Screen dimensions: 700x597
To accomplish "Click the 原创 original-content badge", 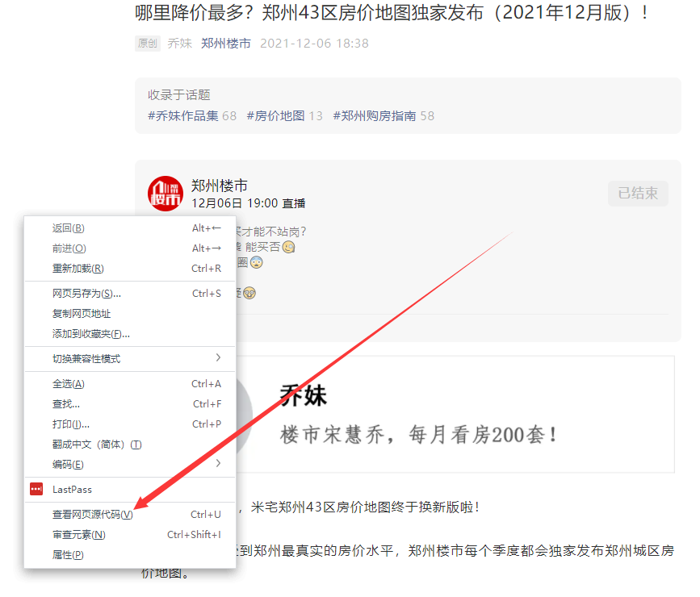I will click(x=147, y=44).
